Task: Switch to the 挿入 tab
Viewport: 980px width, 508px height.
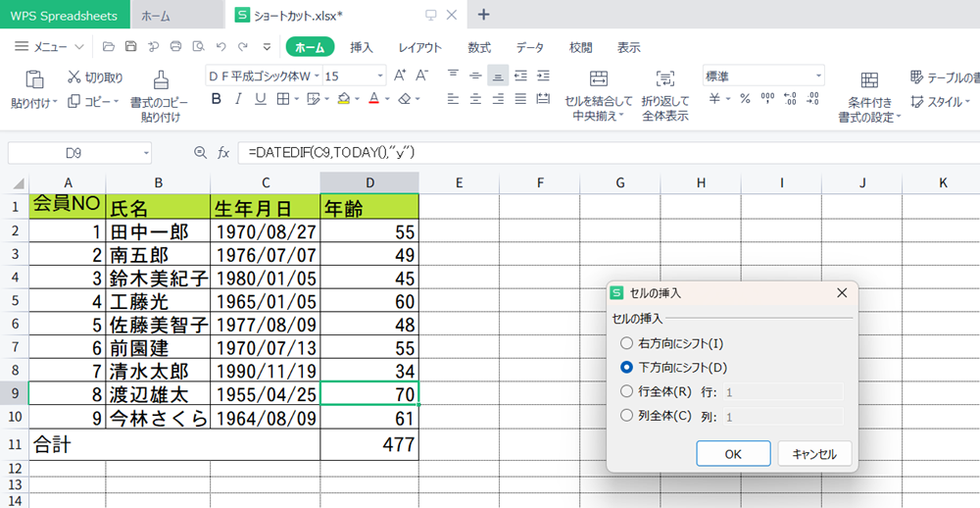Action: (362, 47)
